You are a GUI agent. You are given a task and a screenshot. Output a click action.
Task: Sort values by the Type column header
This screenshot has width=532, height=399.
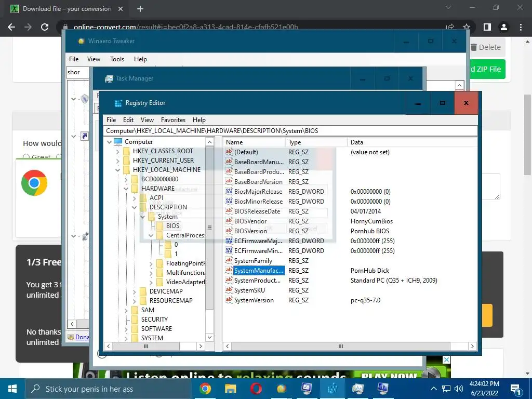coord(316,142)
